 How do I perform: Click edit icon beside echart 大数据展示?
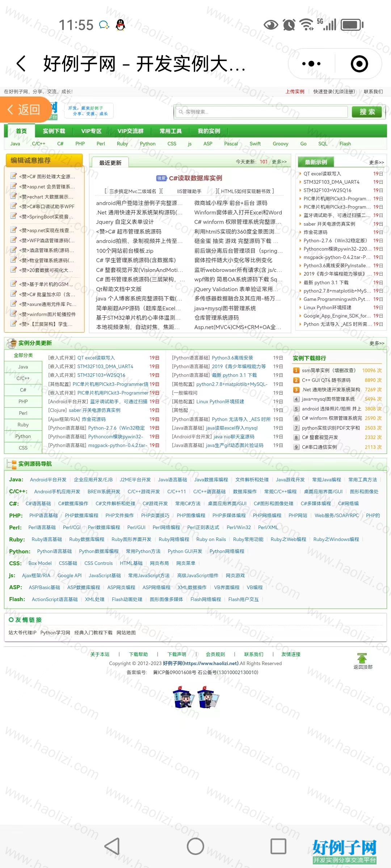click(x=13, y=196)
